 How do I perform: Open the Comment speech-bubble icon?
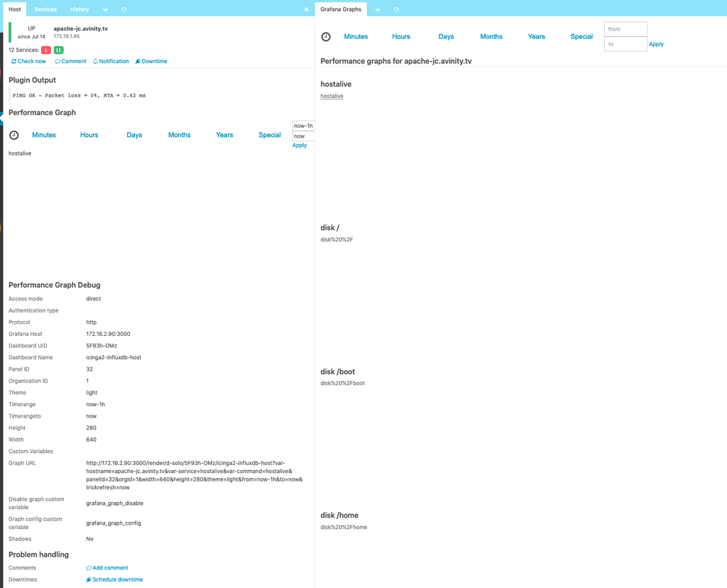(57, 61)
